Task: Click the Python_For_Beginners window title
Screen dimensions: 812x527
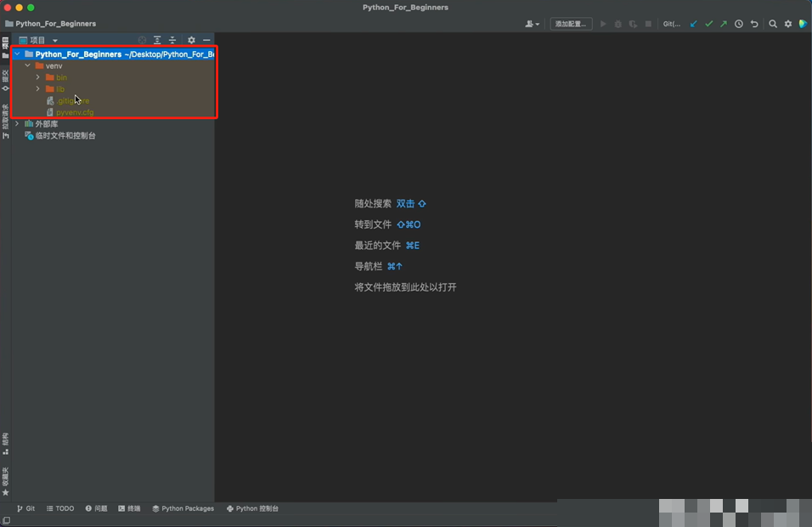Action: point(405,8)
